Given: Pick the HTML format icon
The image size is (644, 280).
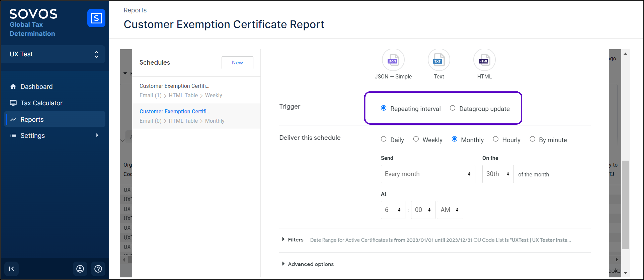Looking at the screenshot, I should tap(484, 60).
